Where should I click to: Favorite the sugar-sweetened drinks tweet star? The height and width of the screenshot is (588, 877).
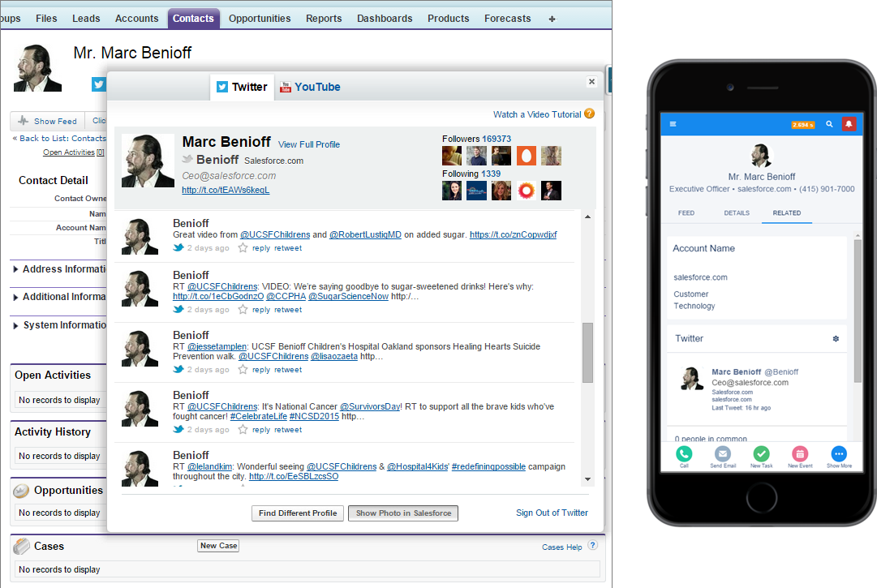243,309
